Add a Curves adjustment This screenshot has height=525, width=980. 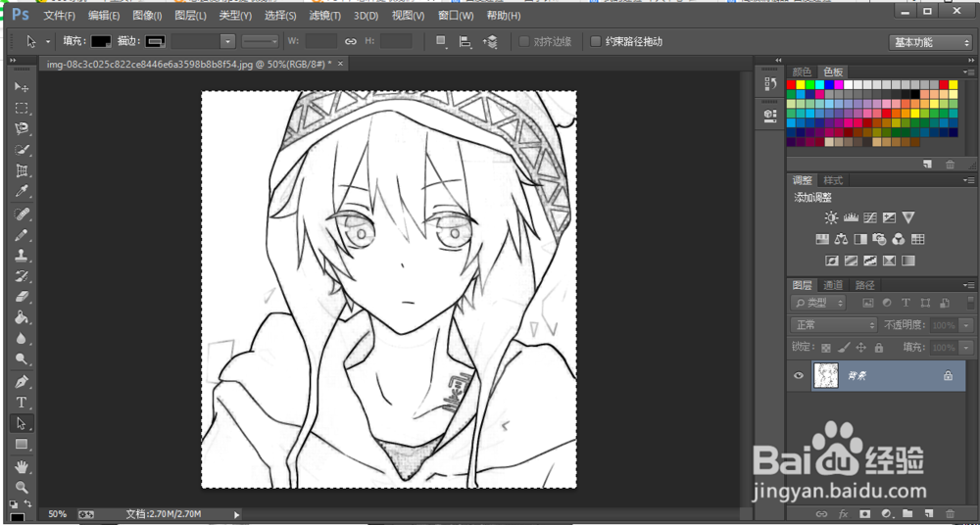pyautogui.click(x=870, y=217)
